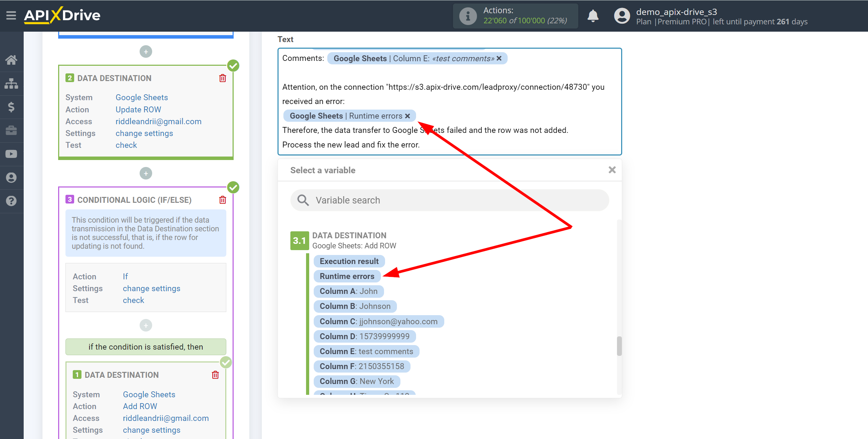
Task: Open the account icon in sidebar
Action: pyautogui.click(x=11, y=178)
